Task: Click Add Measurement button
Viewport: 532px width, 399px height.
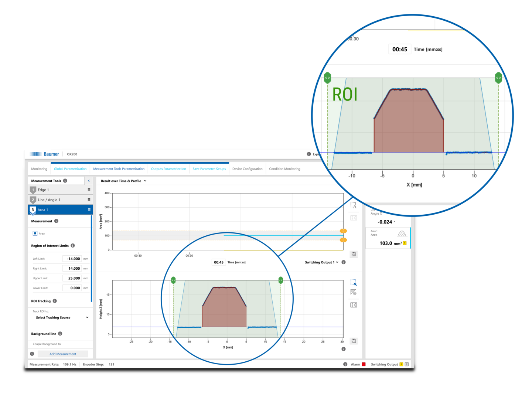Action: [63, 354]
